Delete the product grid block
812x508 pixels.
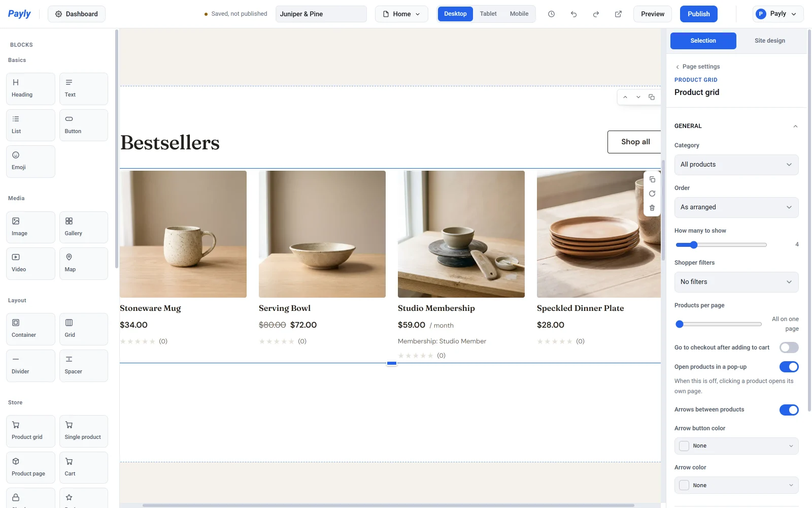click(x=652, y=208)
